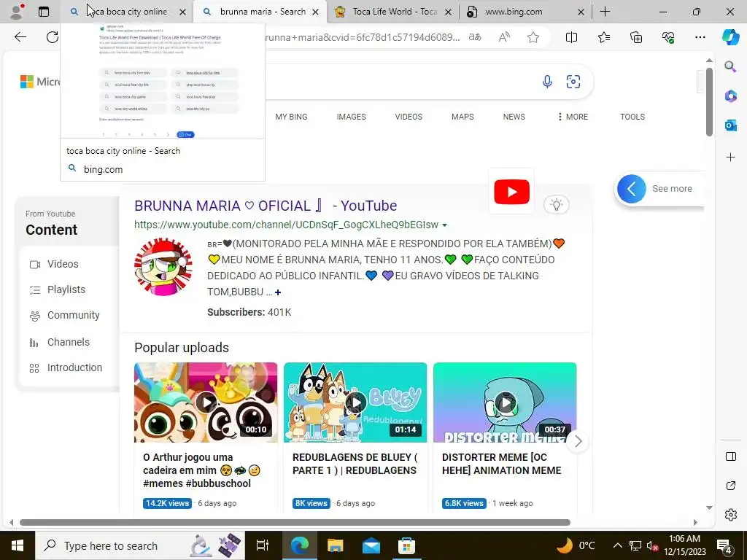
Task: Close the brunna maria Search tab
Action: click(315, 12)
